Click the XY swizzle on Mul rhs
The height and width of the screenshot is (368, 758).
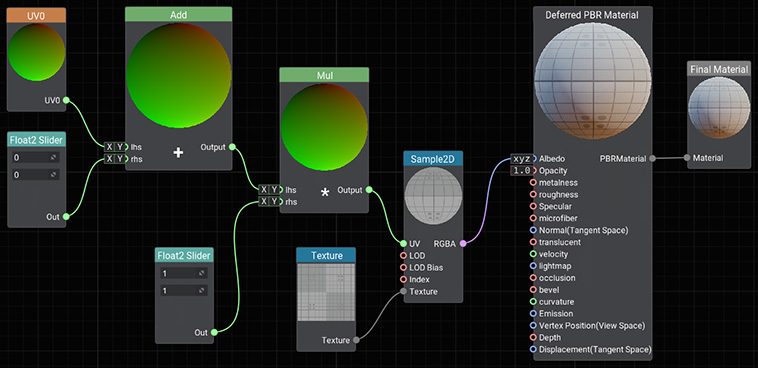click(269, 201)
